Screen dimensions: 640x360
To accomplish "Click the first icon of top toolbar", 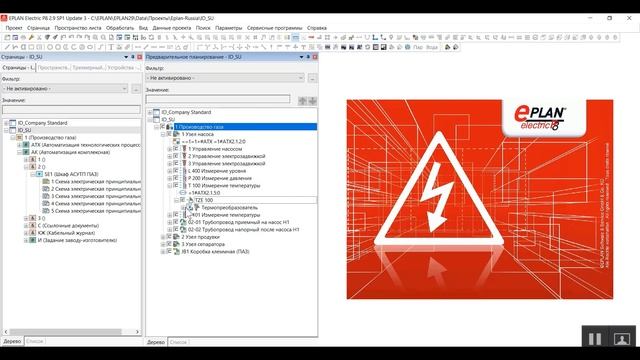I will [x=7, y=37].
